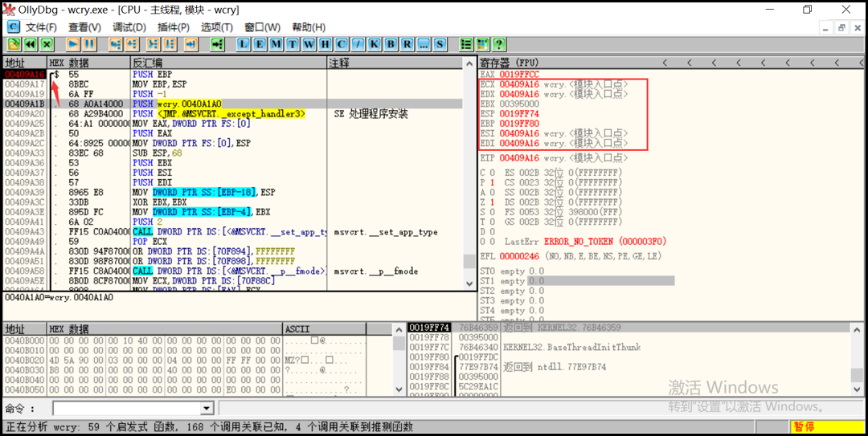The height and width of the screenshot is (436, 868).
Task: Click the 命令 command input field
Action: click(127, 409)
